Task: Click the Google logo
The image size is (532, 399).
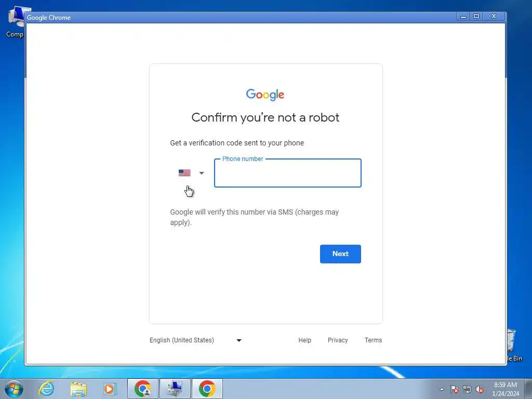Action: [x=265, y=95]
